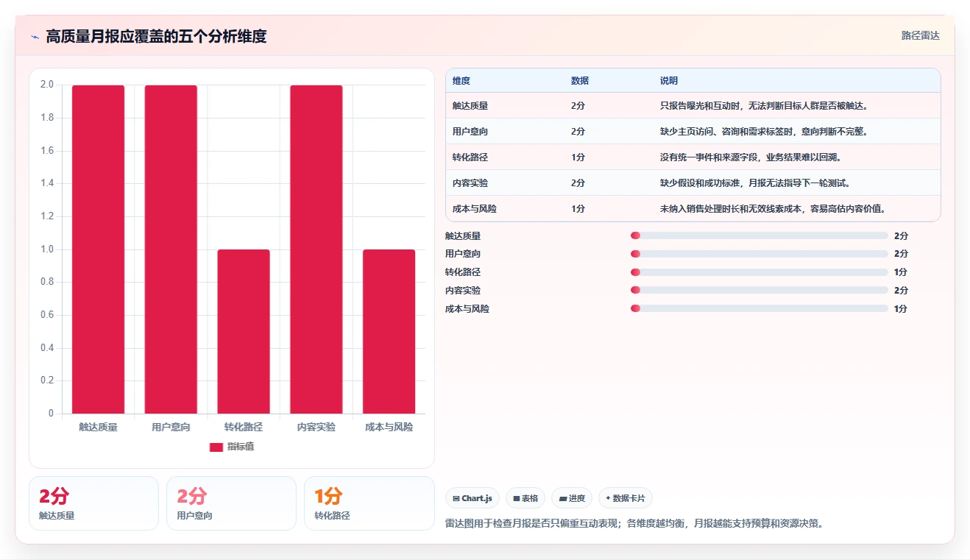
Task: Click the 转化路径 bar in the chart
Action: (x=244, y=332)
